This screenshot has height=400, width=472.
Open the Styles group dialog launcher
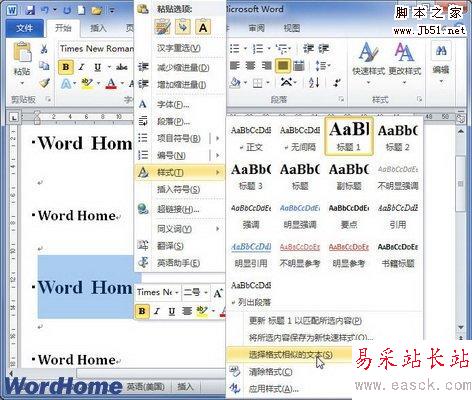419,99
